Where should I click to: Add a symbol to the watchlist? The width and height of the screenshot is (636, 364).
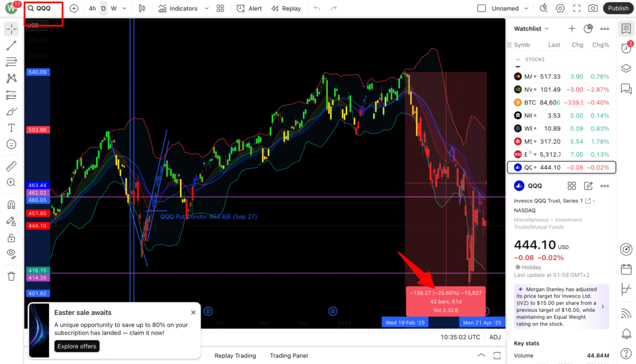[x=572, y=29]
